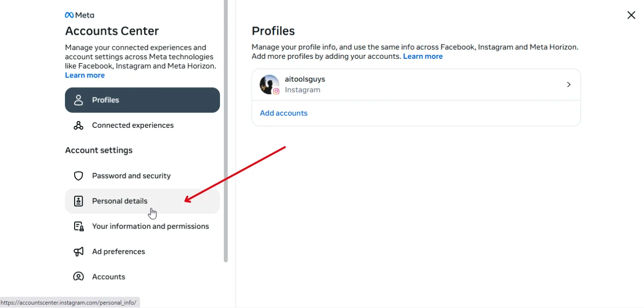The width and height of the screenshot is (644, 308).
Task: Open the Connected experiences menu item
Action: pos(142,125)
